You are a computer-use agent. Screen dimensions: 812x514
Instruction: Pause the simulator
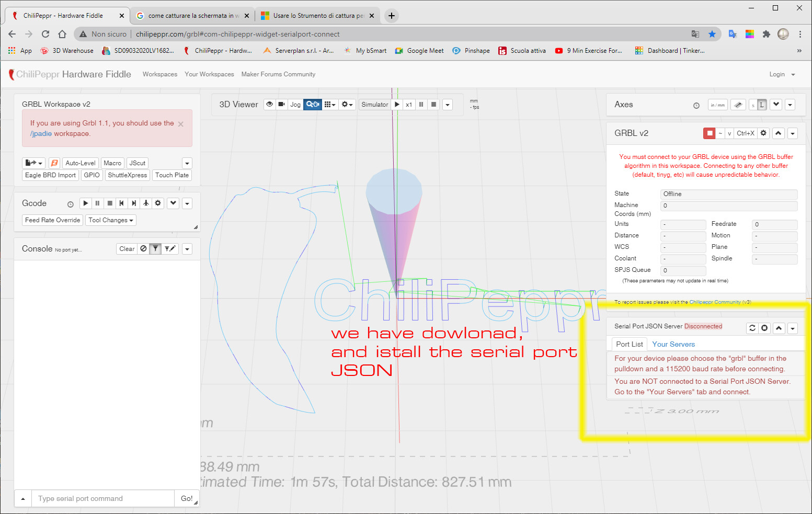point(421,105)
